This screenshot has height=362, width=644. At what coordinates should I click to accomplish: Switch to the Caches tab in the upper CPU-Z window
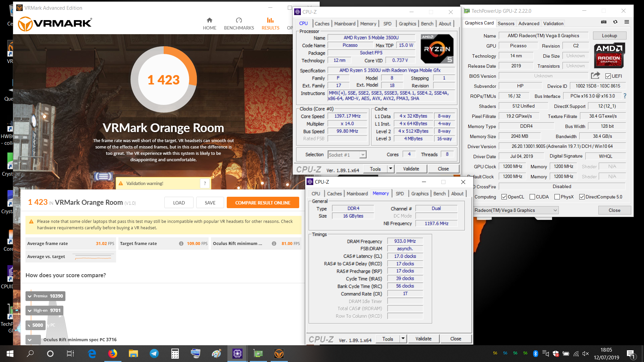[x=322, y=23]
